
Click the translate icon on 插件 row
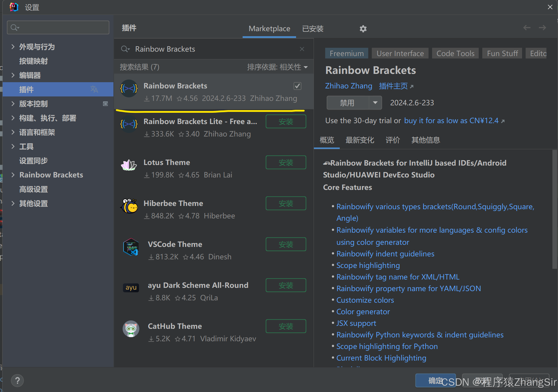pos(94,89)
